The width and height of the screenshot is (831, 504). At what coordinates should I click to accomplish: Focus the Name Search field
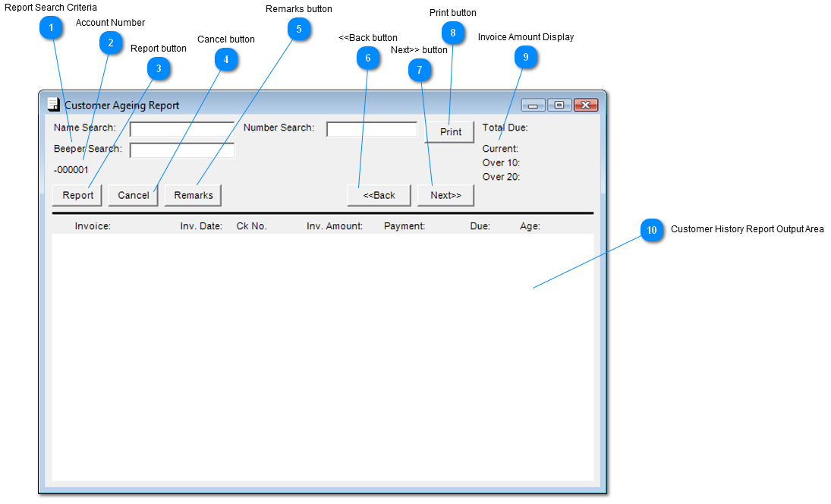point(182,129)
